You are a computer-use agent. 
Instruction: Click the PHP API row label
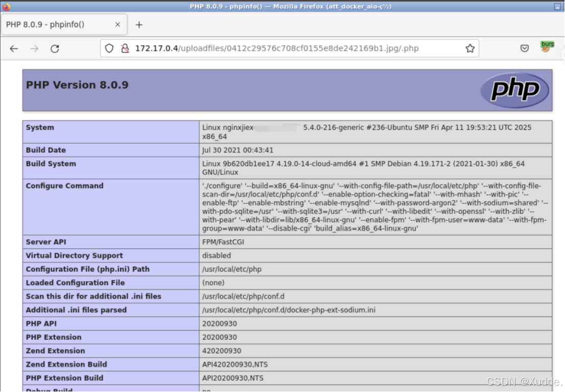[x=41, y=324]
